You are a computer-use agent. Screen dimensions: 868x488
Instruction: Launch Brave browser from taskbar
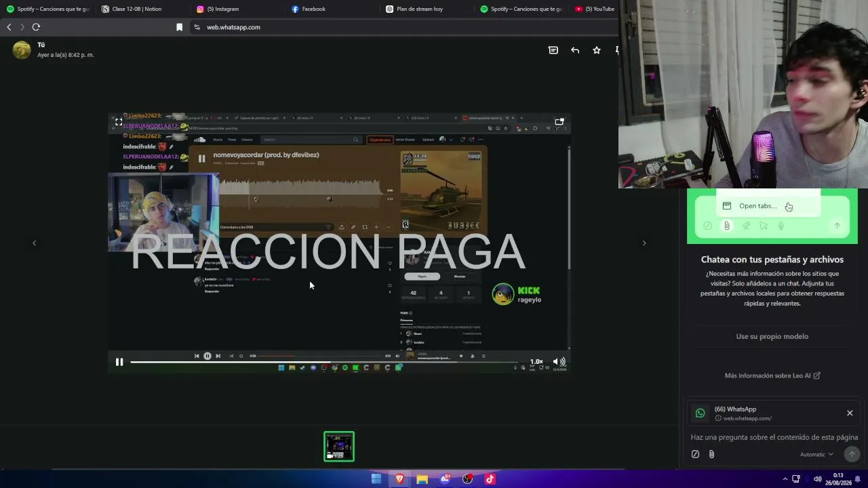tap(399, 479)
